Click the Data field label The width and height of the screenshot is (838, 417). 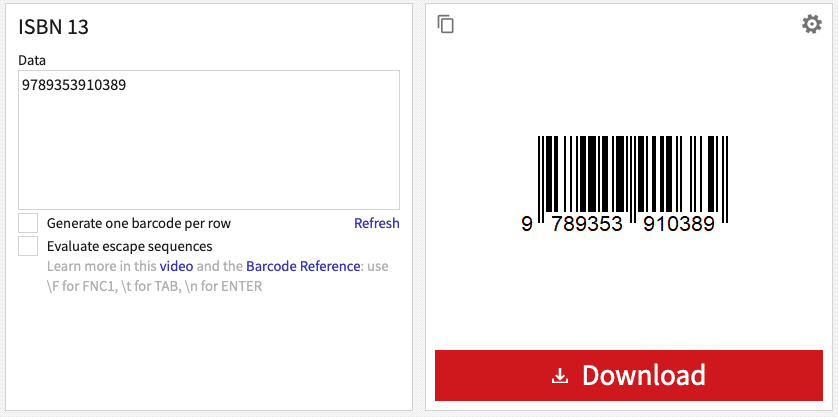(32, 60)
